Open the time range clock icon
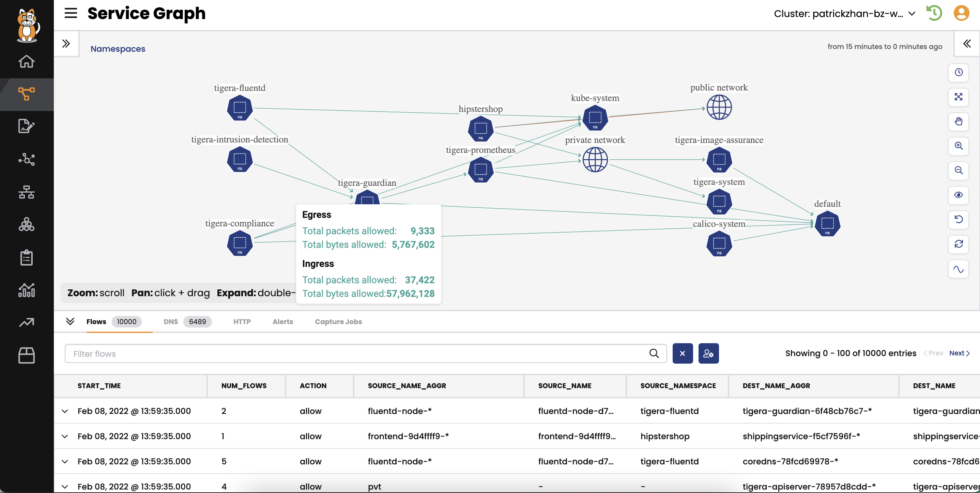This screenshot has height=493, width=980. [958, 72]
